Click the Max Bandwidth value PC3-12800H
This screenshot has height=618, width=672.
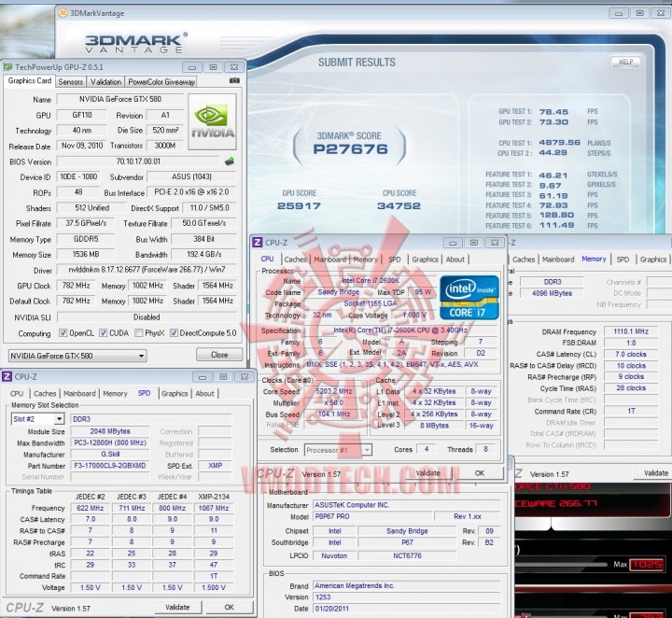(x=110, y=442)
